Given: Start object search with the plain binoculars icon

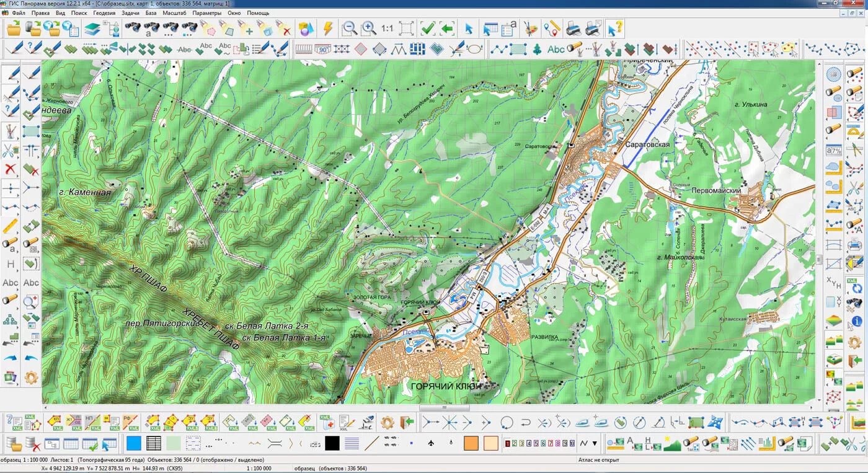Looking at the screenshot, I should coord(132,28).
